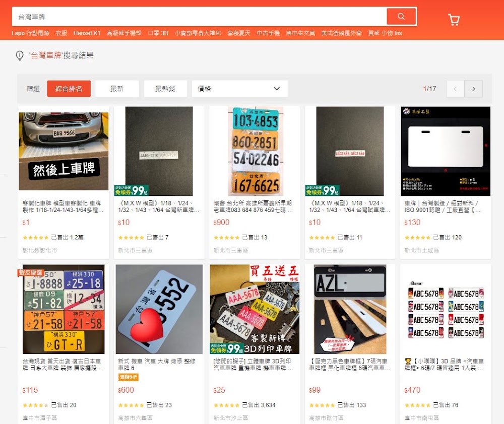Open the heart-covered 台灣省 plate product image
This screenshot has width=504, height=424.
pos(159,309)
